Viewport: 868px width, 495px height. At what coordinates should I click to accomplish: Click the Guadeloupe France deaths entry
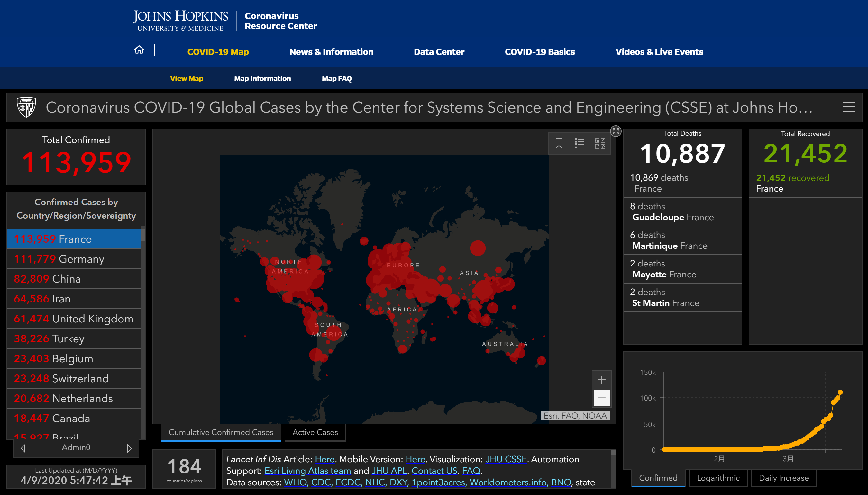pyautogui.click(x=682, y=212)
